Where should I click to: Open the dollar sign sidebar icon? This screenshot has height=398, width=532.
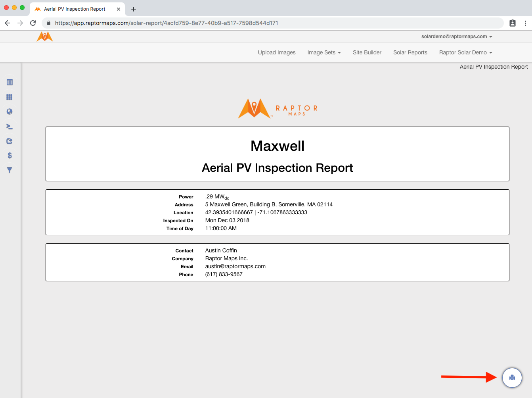10,156
